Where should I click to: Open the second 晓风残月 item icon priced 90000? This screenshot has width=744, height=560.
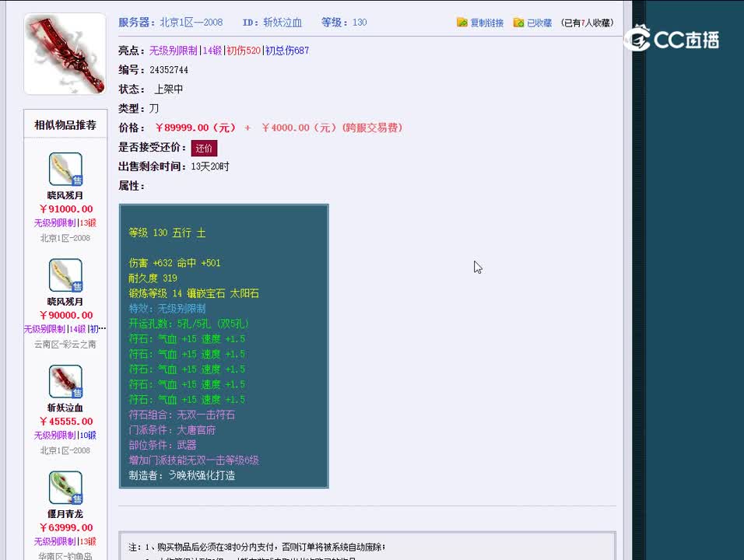tap(65, 275)
